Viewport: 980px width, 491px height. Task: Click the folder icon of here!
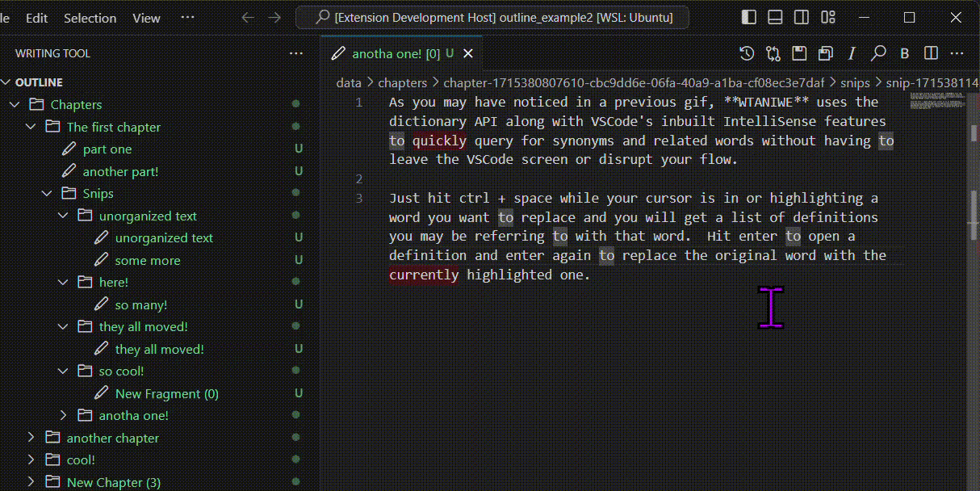tap(85, 282)
